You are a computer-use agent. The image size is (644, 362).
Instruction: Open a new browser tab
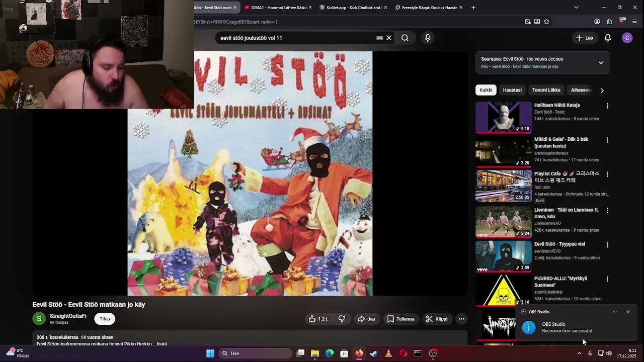click(x=473, y=8)
